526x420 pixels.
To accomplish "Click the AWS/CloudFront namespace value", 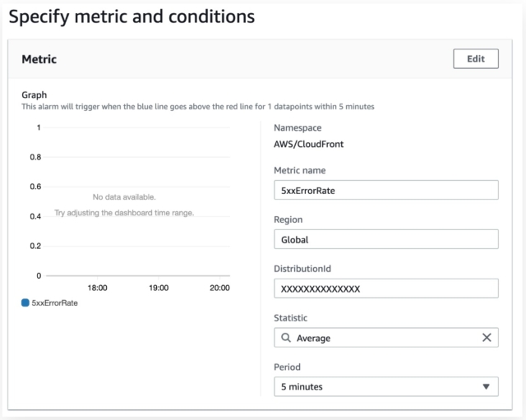I will 309,145.
